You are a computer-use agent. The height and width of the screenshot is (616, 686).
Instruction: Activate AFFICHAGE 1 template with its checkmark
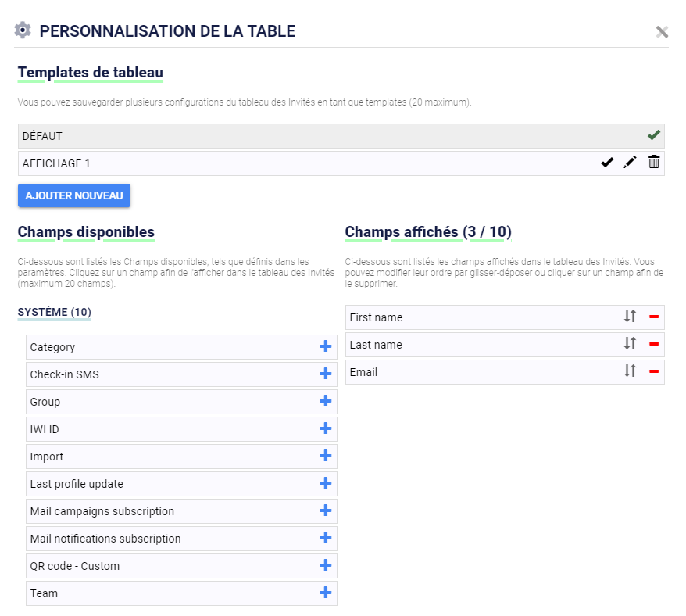607,163
